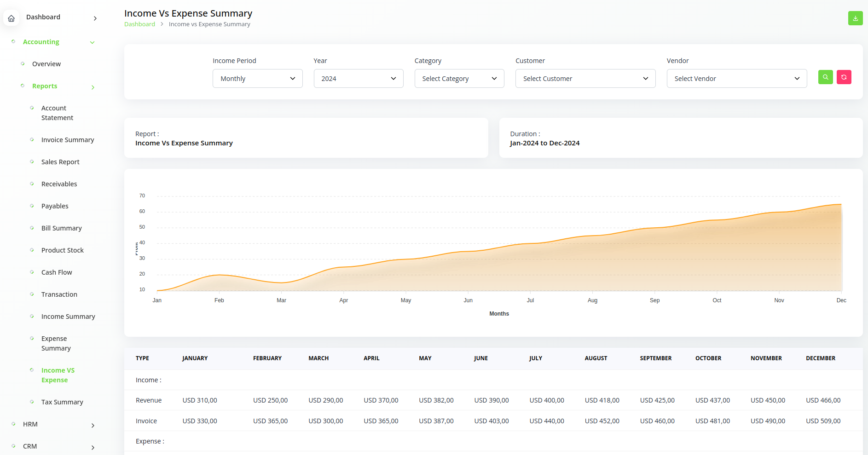Click the green download report icon
This screenshot has width=868, height=455.
click(x=855, y=18)
